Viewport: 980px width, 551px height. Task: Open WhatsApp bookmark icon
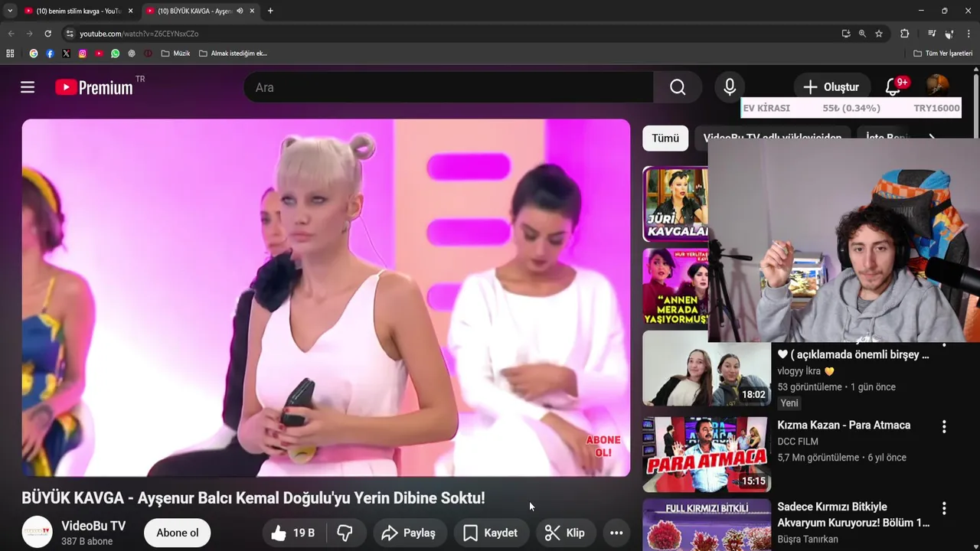tap(116, 54)
